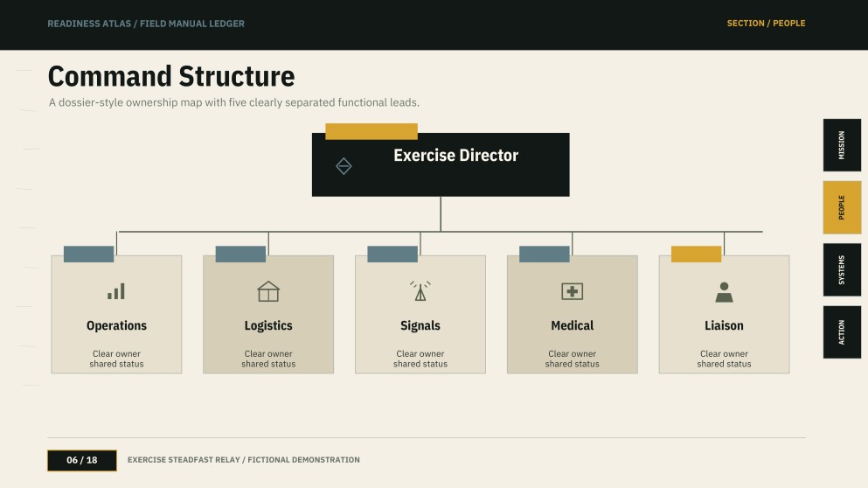This screenshot has width=868, height=488.
Task: Click the Command Structure title
Action: point(171,76)
